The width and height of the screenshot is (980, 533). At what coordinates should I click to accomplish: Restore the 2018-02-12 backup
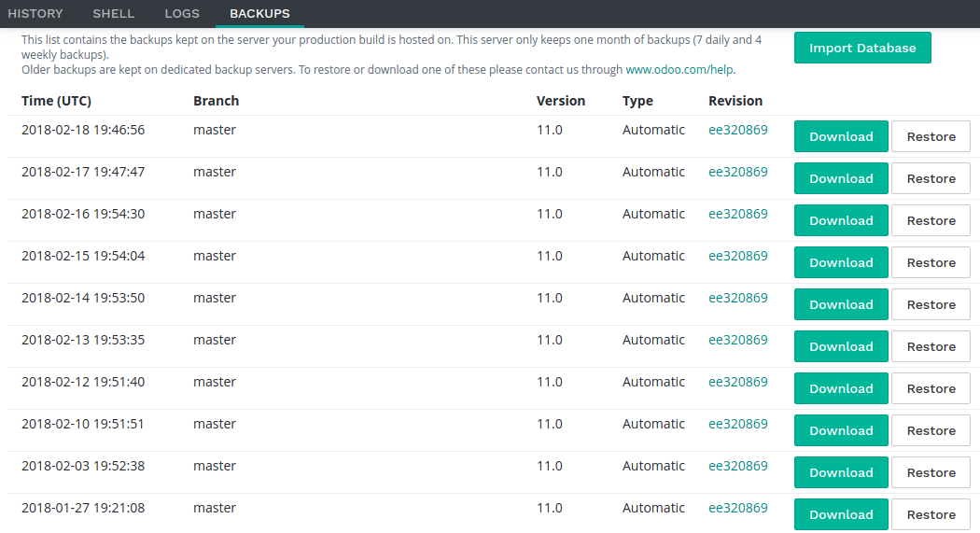pos(931,388)
